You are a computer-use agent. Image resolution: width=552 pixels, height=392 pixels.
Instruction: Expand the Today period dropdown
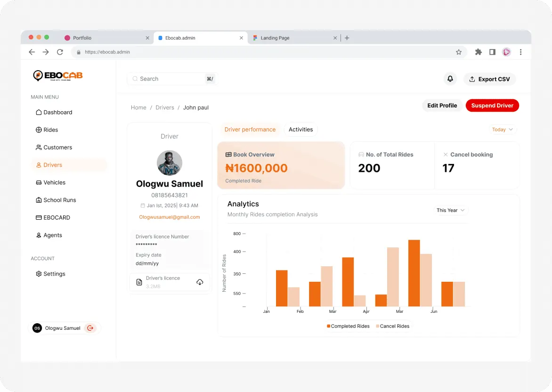pos(503,130)
